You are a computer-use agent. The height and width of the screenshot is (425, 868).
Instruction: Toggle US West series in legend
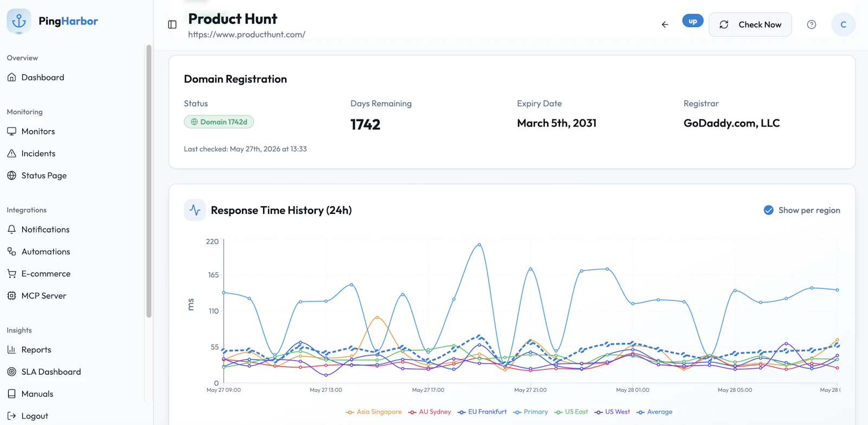pos(612,412)
